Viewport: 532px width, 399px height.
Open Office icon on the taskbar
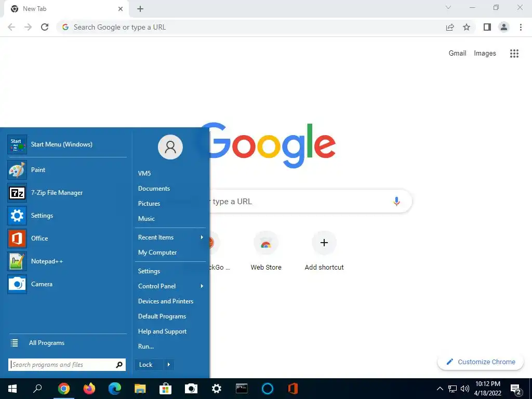[293, 389]
